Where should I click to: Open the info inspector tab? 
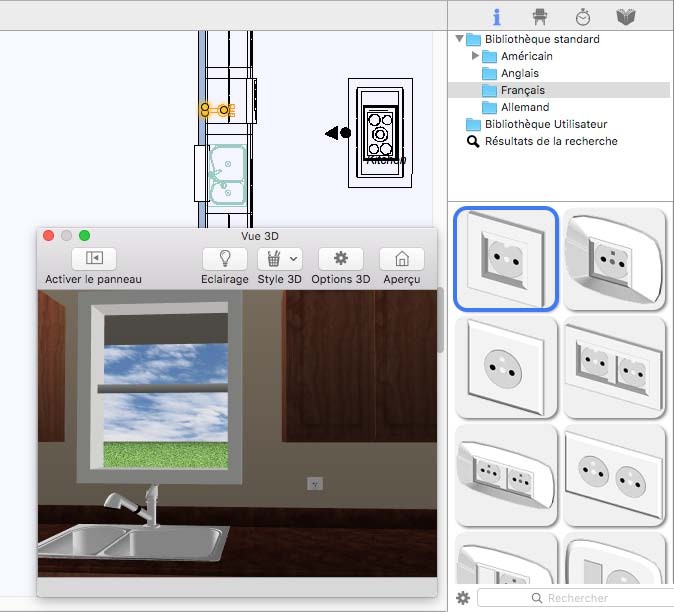click(x=497, y=17)
